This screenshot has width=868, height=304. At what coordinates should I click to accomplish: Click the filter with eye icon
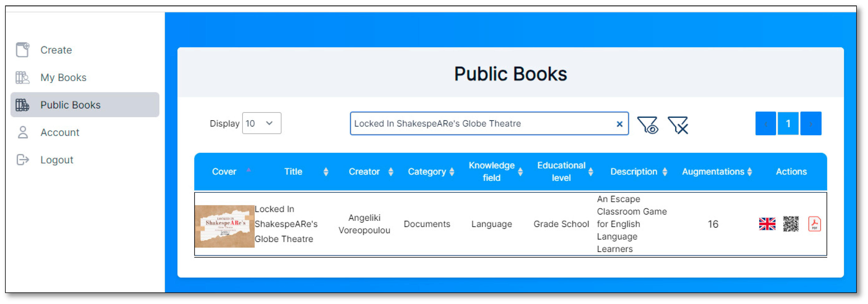(647, 125)
